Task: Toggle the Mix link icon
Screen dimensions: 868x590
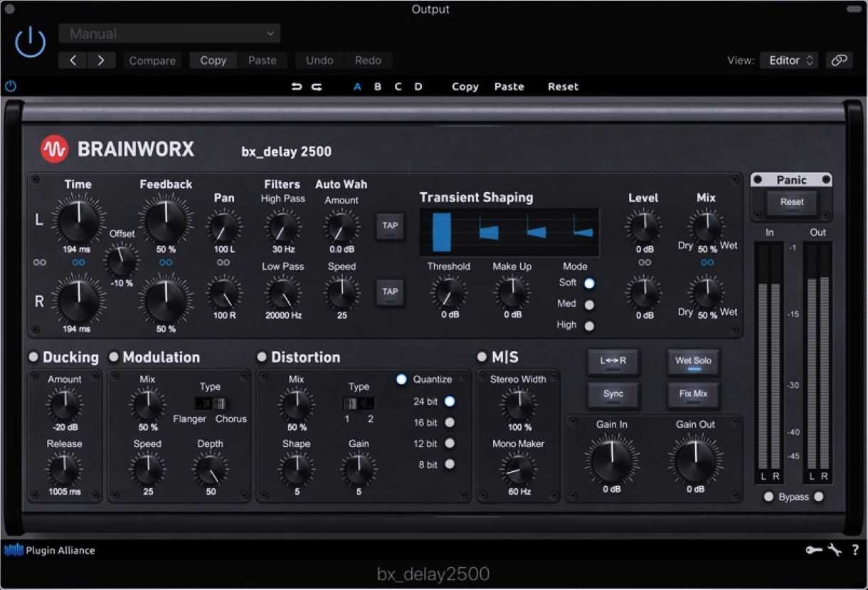Action: click(x=707, y=263)
